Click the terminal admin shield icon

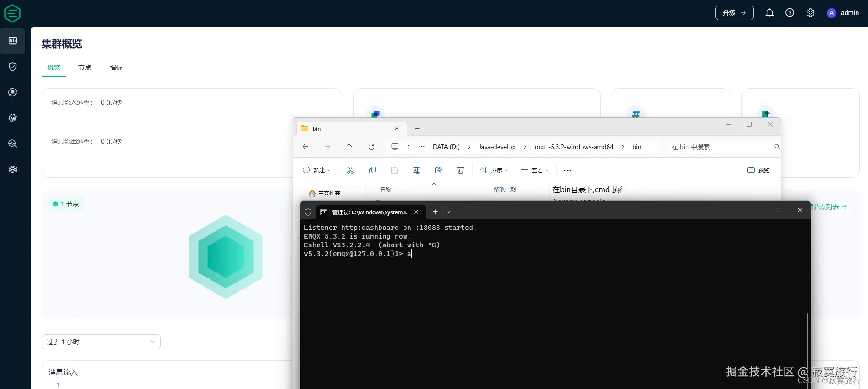[308, 212]
